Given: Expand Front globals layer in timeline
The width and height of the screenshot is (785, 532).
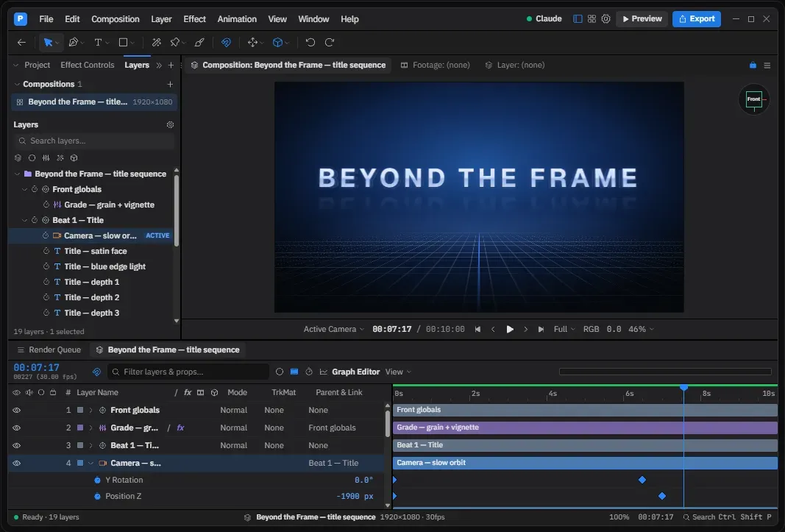Looking at the screenshot, I should pos(90,411).
